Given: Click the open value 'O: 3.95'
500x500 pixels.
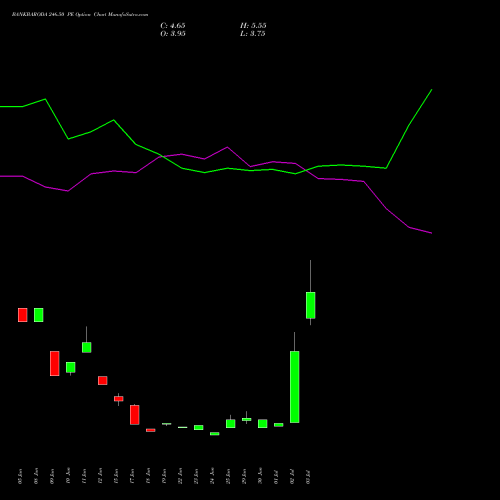Looking at the screenshot, I should [173, 34].
